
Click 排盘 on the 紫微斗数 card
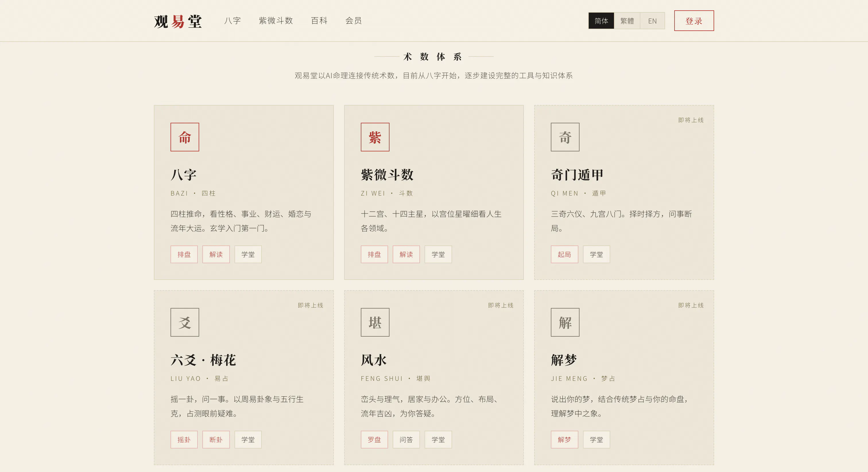click(374, 255)
